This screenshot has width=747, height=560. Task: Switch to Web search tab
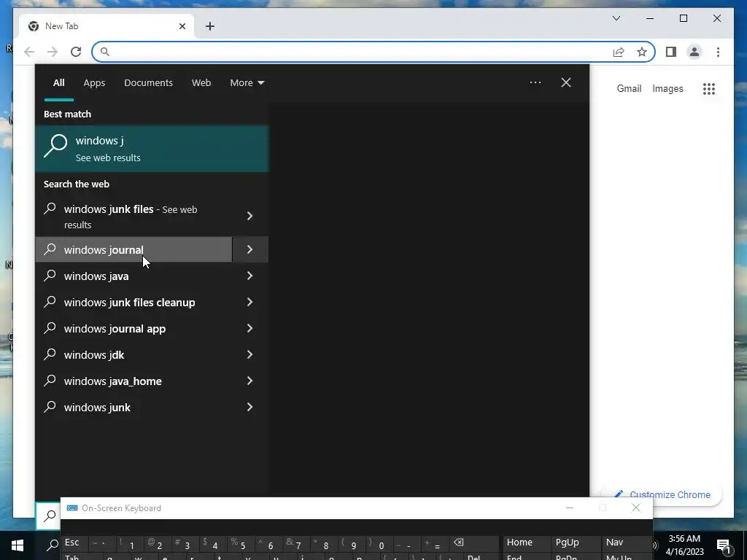coord(201,83)
